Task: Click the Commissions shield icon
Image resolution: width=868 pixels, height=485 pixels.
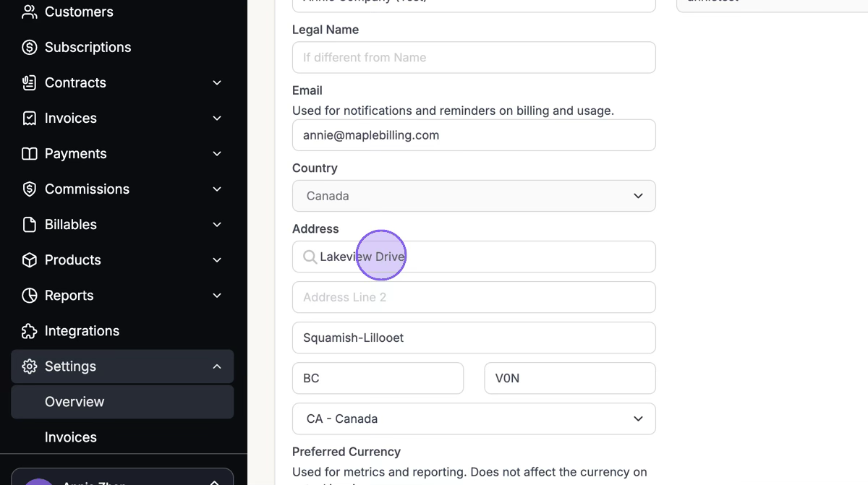Action: [29, 189]
